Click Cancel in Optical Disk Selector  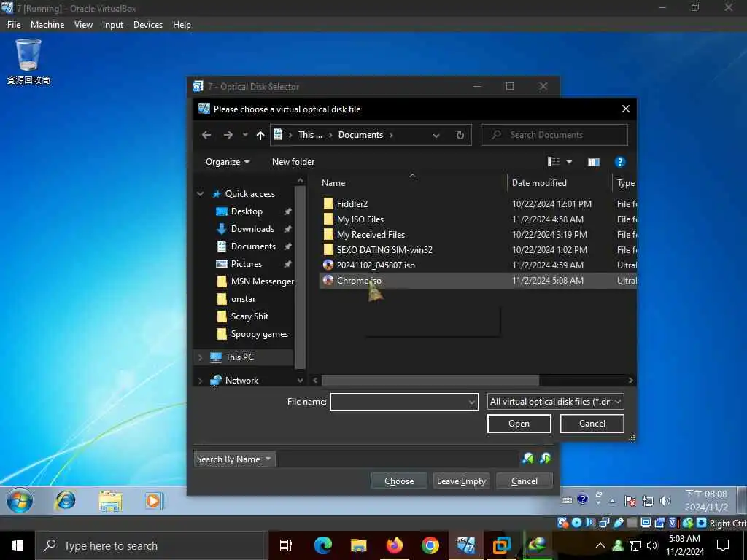coord(524,481)
